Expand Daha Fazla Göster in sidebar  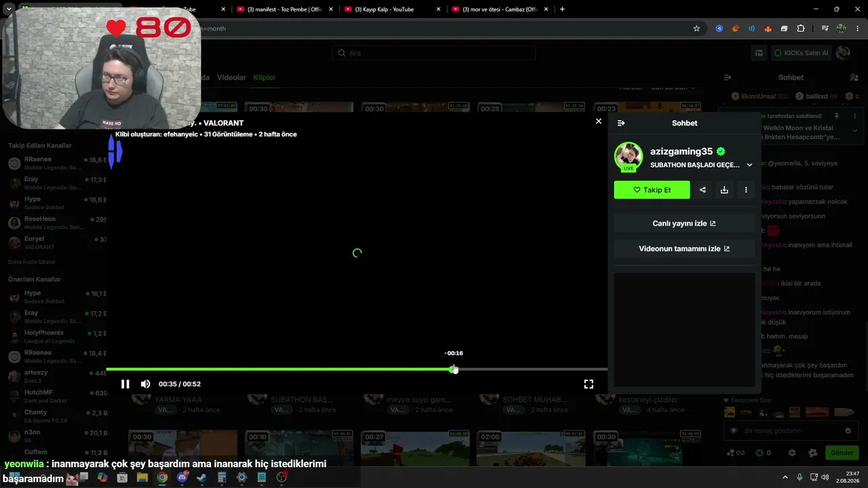point(32,262)
